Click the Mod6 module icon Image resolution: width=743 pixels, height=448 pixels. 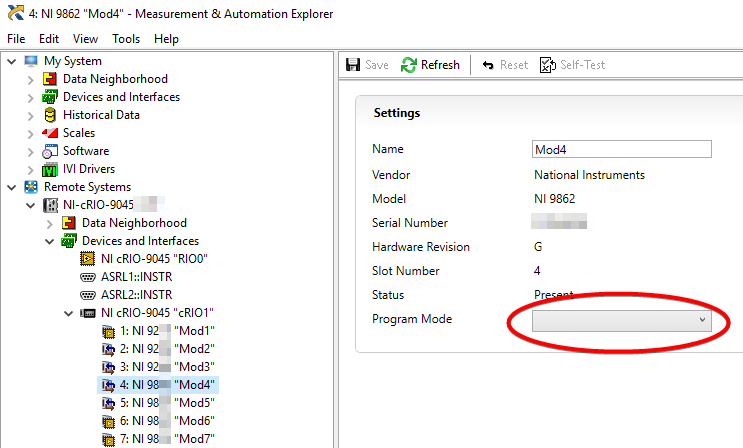pyautogui.click(x=109, y=421)
